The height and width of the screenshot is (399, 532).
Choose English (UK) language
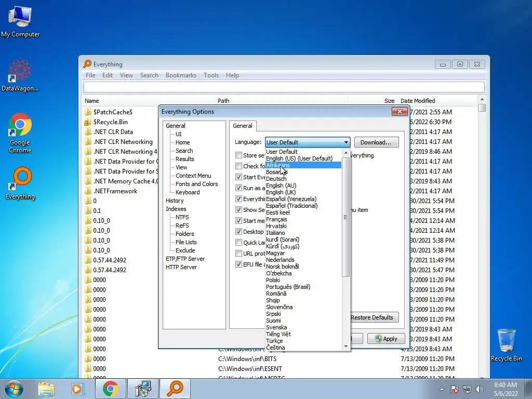(303, 192)
